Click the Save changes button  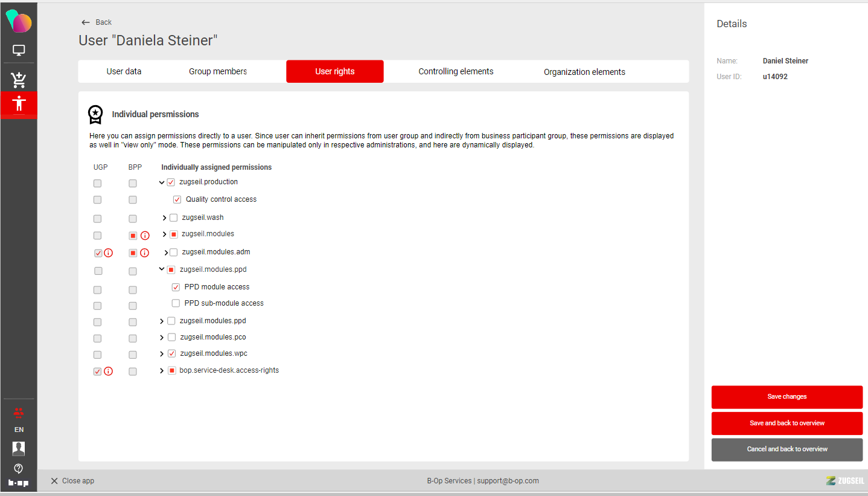pyautogui.click(x=787, y=397)
